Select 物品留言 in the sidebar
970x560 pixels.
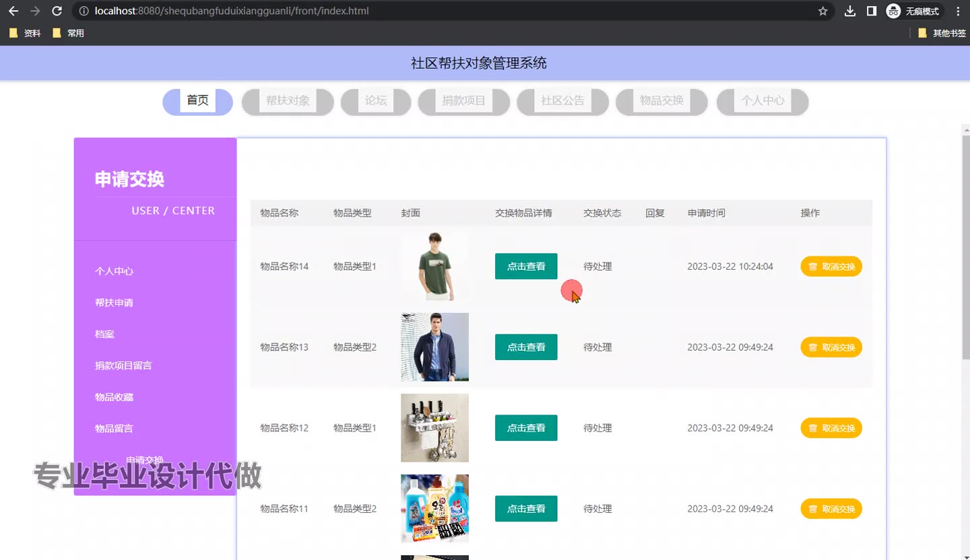(114, 428)
